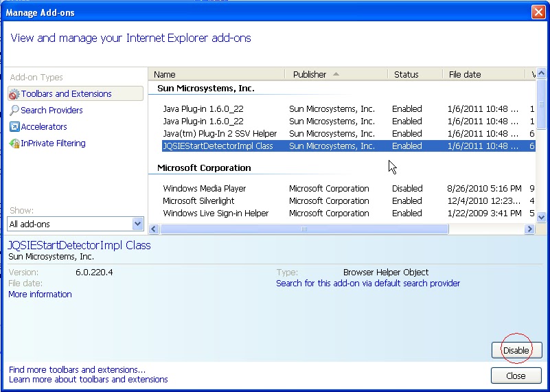Click Sun Microsystems, Inc. group header
The width and height of the screenshot is (550, 392).
coord(206,89)
